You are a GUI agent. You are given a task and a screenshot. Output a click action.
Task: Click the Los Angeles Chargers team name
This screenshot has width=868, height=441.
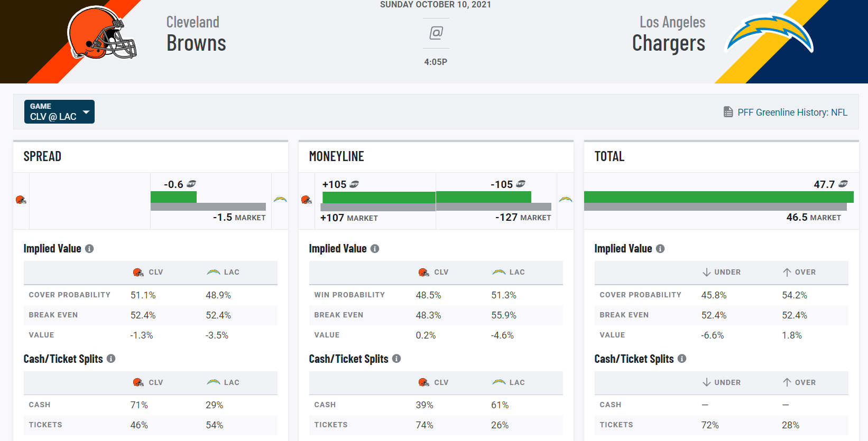point(669,34)
